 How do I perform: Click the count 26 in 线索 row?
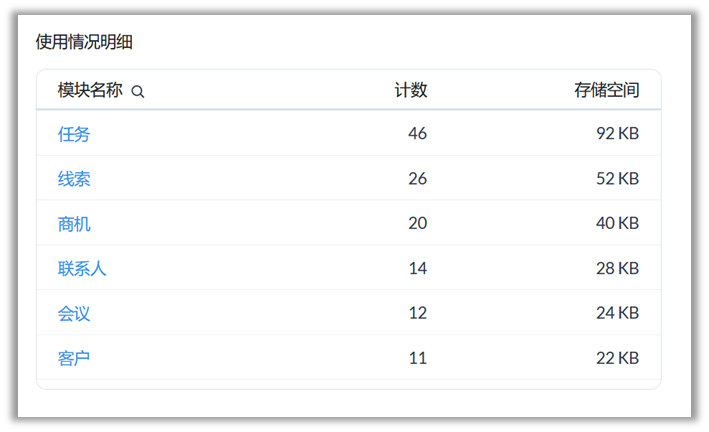pos(417,179)
